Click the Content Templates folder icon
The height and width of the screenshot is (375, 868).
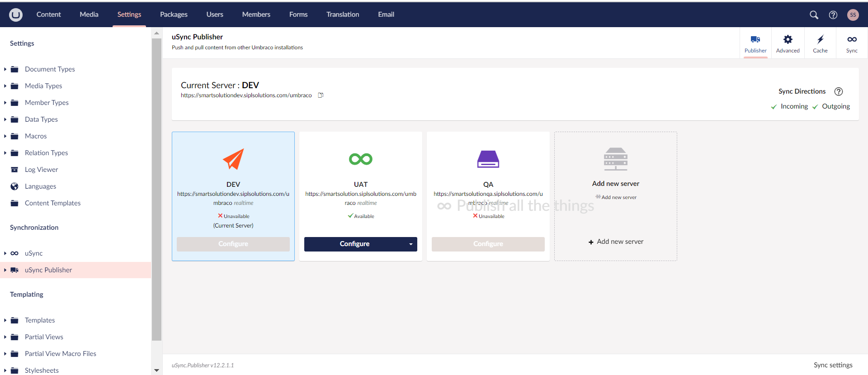tap(14, 203)
